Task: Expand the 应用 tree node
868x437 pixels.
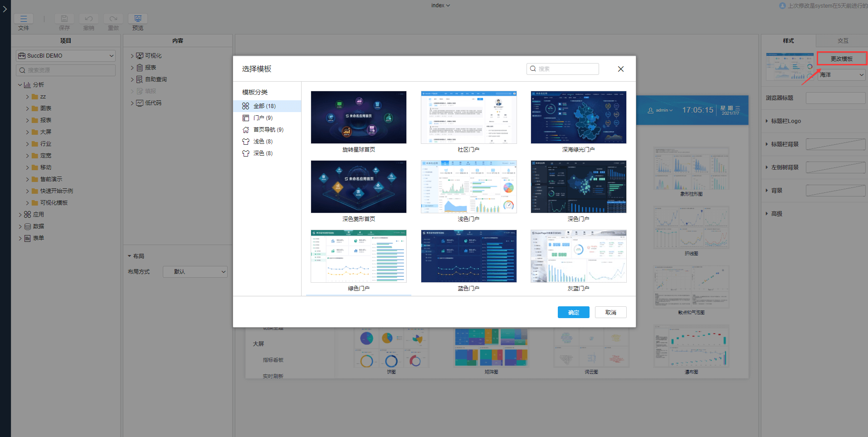Action: 20,215
